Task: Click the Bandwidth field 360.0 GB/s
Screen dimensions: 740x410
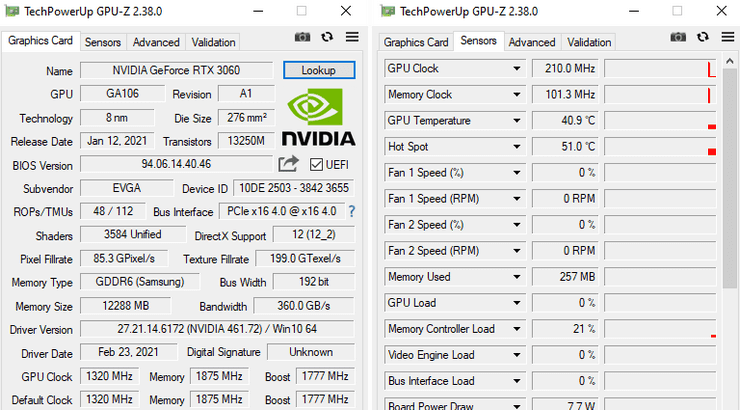Action: click(x=304, y=306)
